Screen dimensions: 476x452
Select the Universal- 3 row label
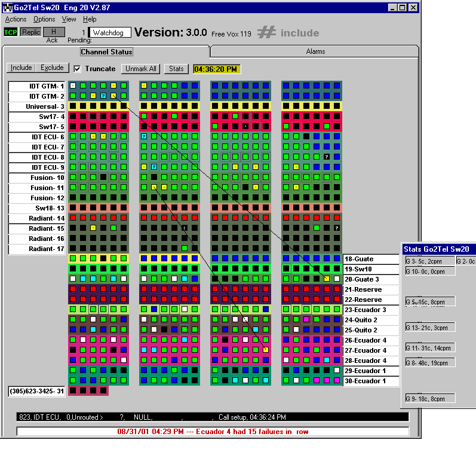(x=37, y=106)
